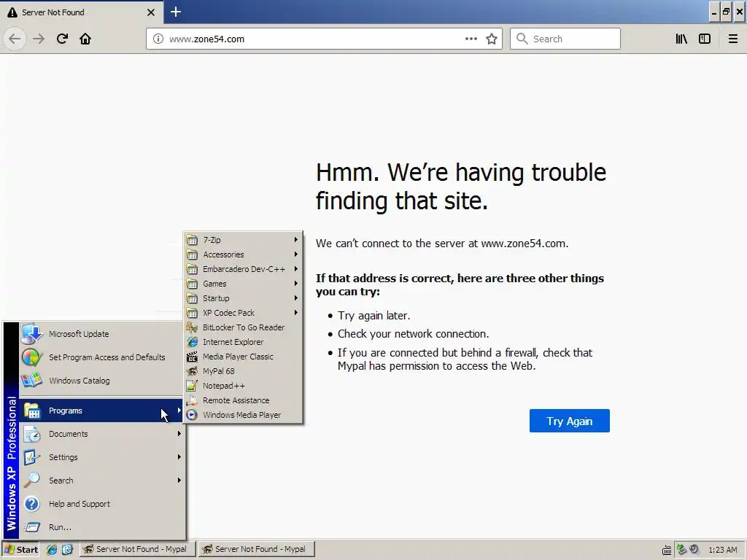Open the Run... dialog
The image size is (747, 560).
tap(102, 527)
